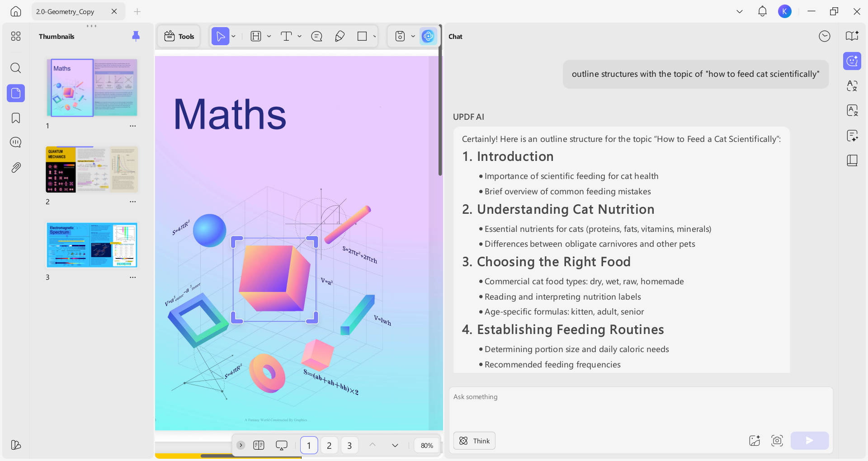Switch to the 2.0-Geometry_Copy tab
Viewport: 868px width, 461px height.
65,11
